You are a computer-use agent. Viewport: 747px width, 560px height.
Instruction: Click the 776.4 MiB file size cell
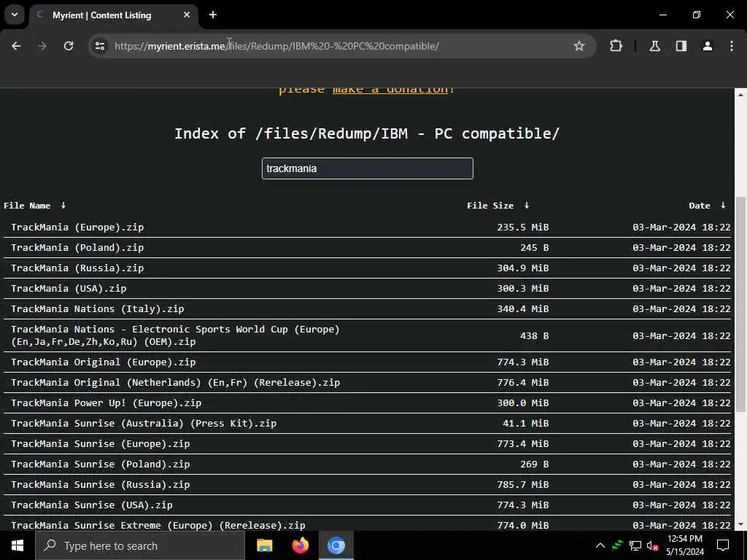[x=522, y=383]
